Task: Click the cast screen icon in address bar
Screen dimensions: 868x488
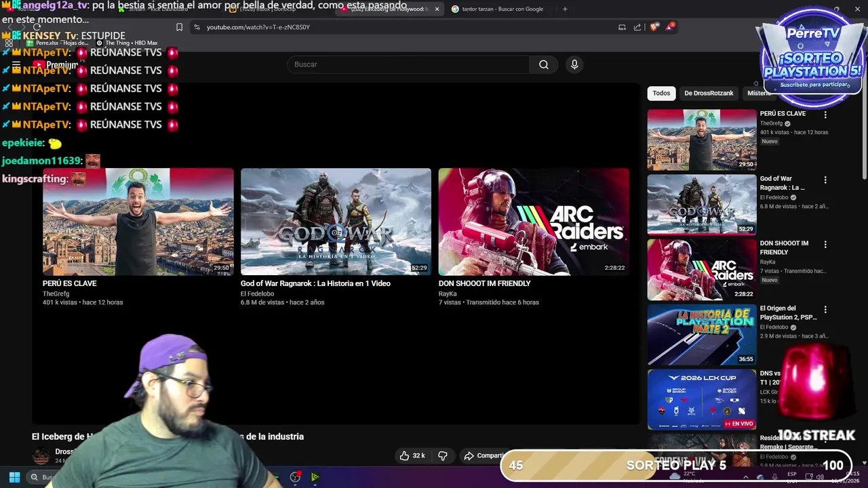Action: 622,27
